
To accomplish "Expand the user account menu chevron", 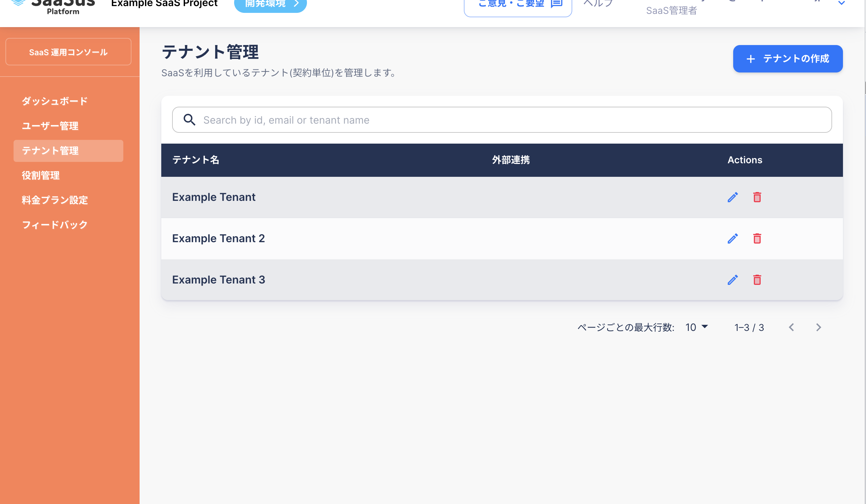I will (841, 3).
